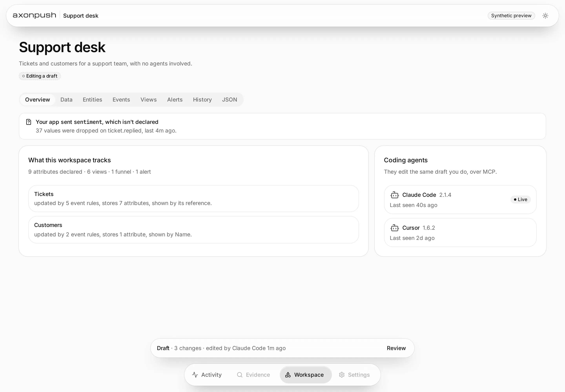Open the Data tab
The height and width of the screenshot is (392, 565).
point(66,100)
